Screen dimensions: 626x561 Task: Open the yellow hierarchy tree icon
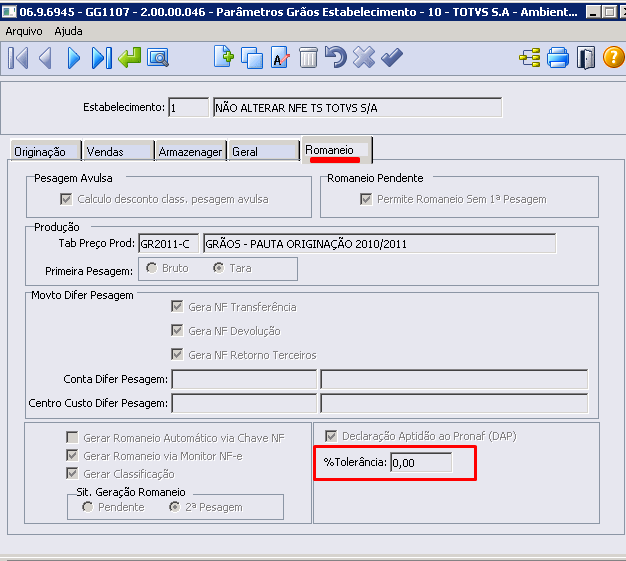click(530, 57)
